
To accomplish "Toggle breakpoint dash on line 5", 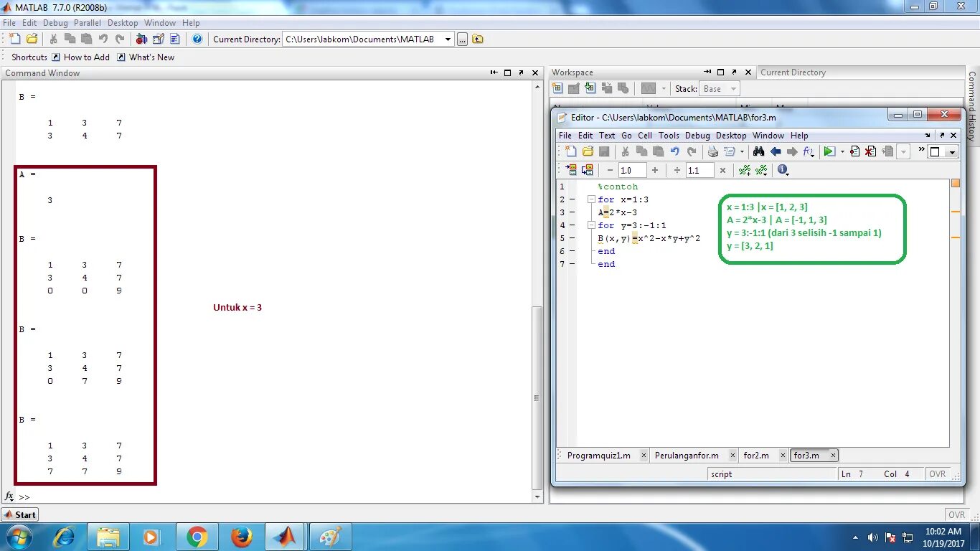I will tap(572, 238).
